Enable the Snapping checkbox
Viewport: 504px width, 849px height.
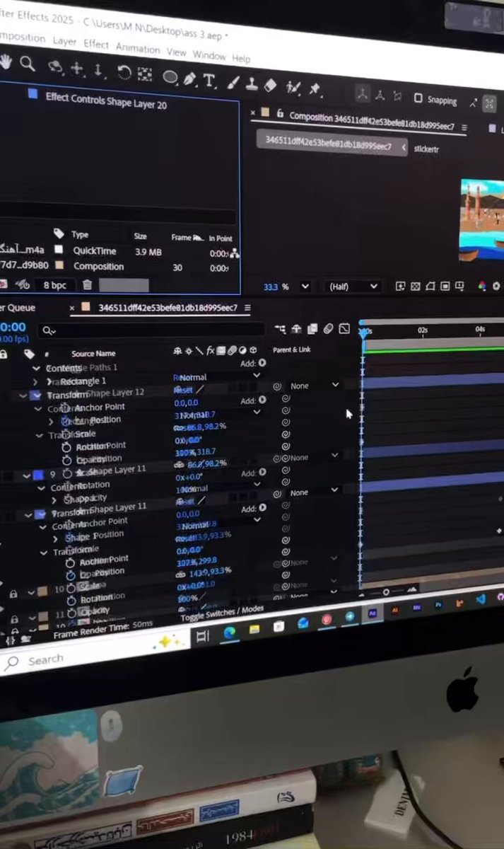(x=418, y=98)
